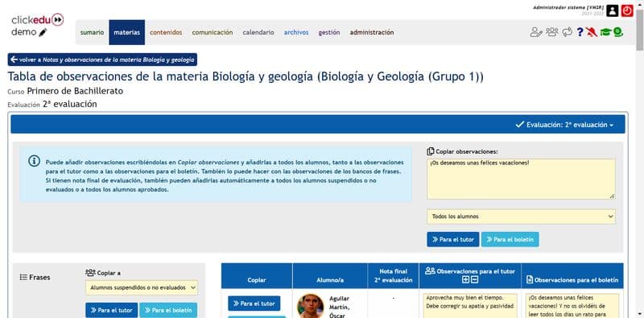
Task: Expand the Evaluación: 2ª evaluación dropdown
Action: [564, 125]
